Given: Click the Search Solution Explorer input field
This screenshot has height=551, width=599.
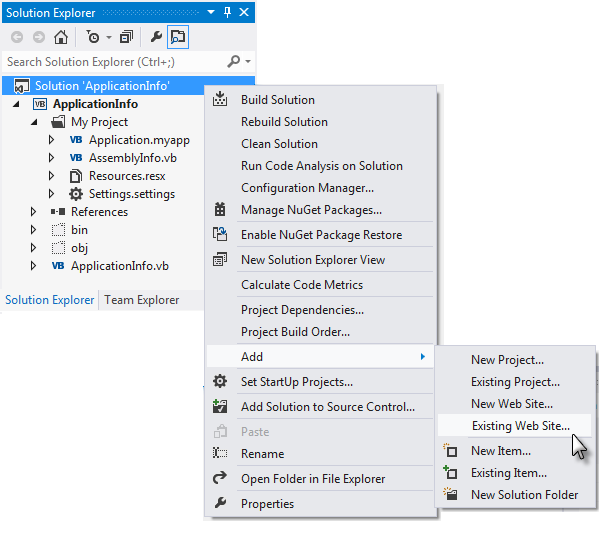Looking at the screenshot, I should tap(115, 62).
